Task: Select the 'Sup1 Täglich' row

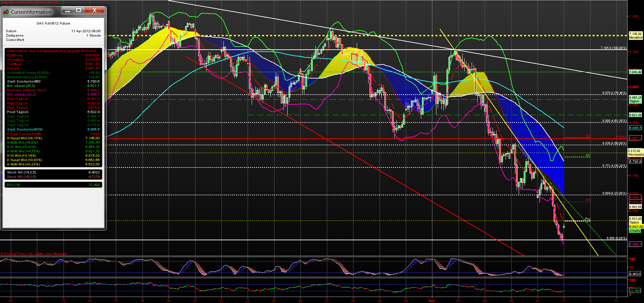Action: pos(53,116)
